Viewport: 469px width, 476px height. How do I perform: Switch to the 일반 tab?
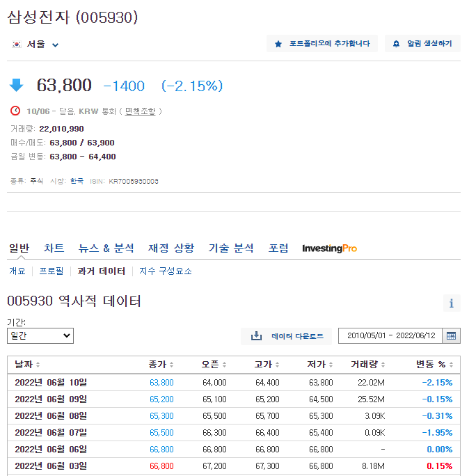pos(19,248)
